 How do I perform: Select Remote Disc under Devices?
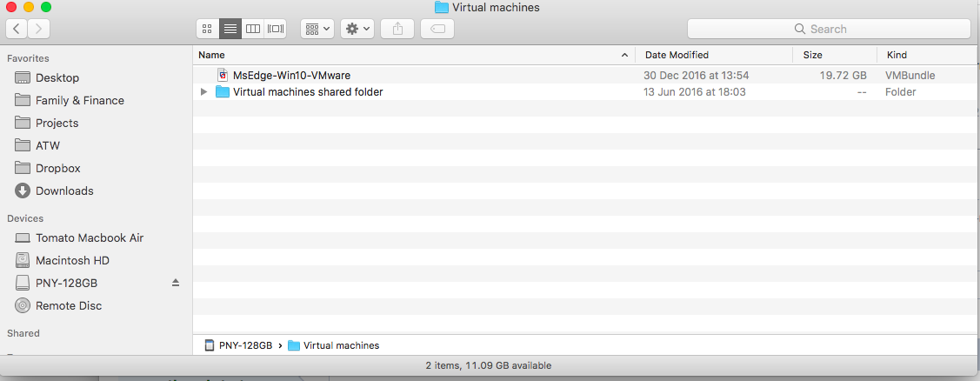click(69, 306)
